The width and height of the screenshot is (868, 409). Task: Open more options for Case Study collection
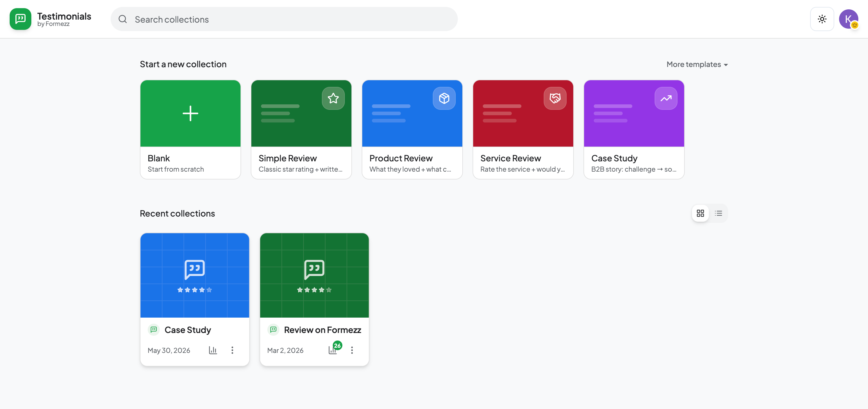[x=232, y=350]
